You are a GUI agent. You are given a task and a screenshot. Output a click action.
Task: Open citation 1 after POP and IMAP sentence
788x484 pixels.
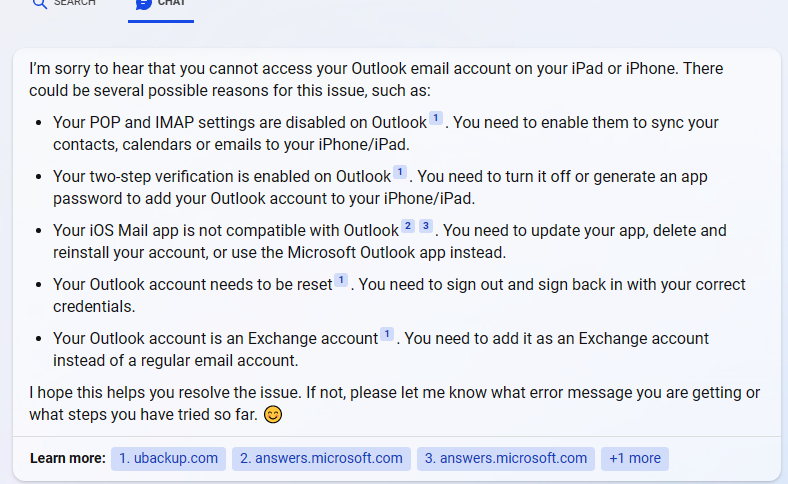(x=436, y=119)
